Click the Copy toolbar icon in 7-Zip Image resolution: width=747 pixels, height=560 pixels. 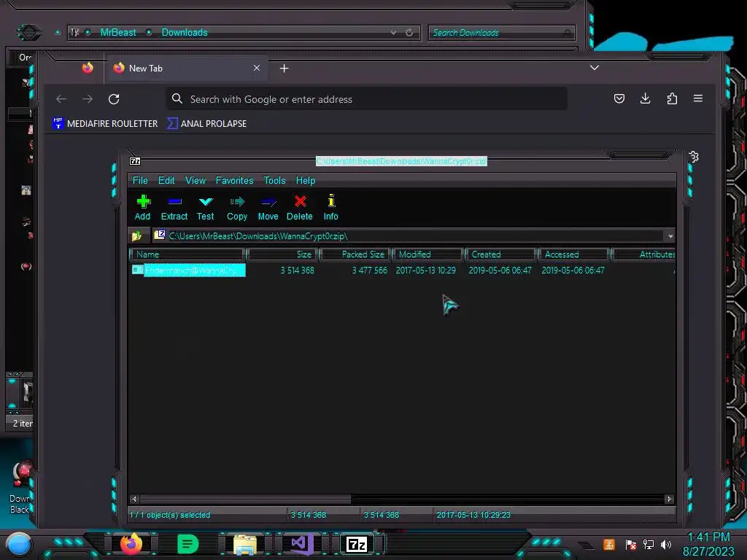[237, 208]
